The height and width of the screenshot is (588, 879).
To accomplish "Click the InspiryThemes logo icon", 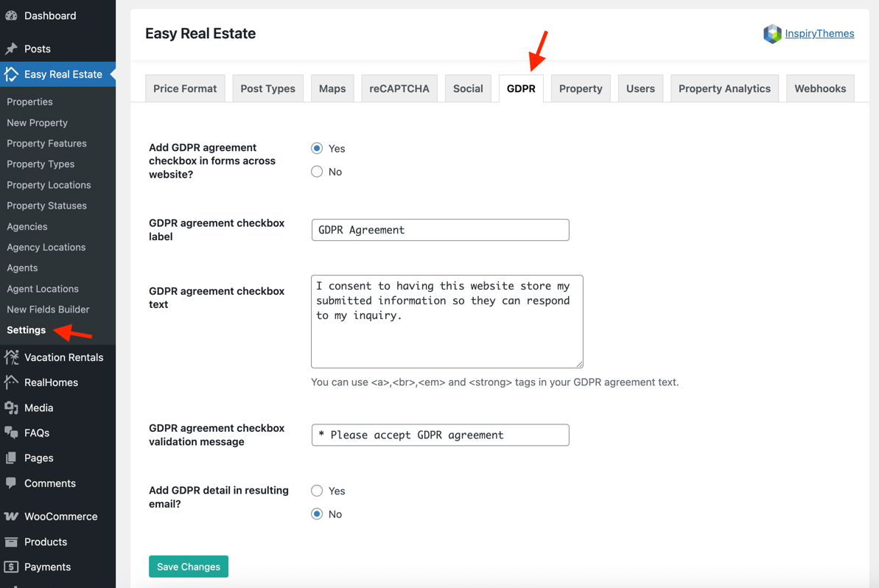I will (x=772, y=34).
